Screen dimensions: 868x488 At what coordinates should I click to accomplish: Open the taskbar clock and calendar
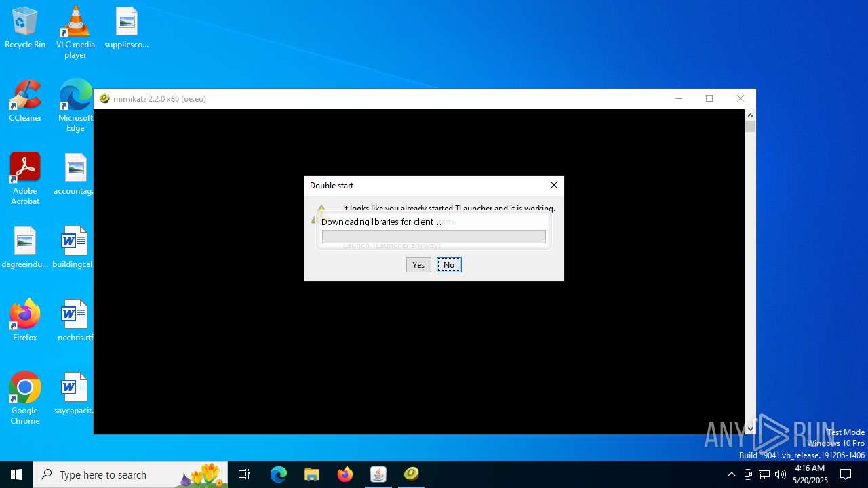[810, 474]
